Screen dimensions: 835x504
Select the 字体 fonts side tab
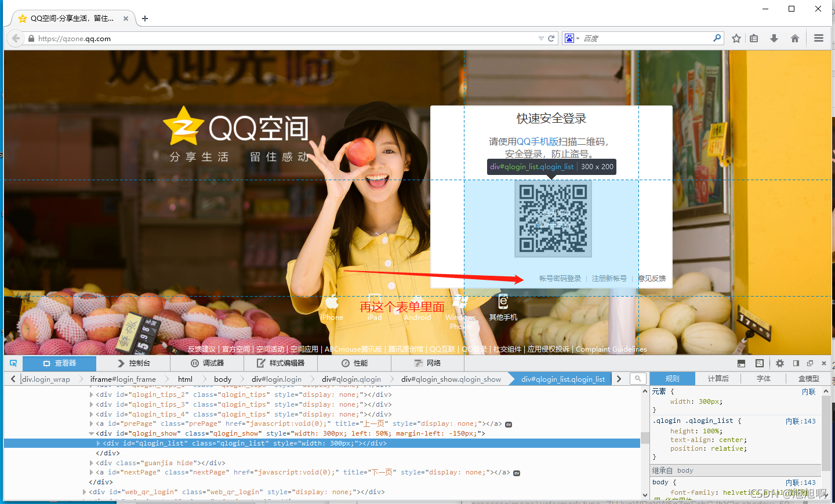pos(764,378)
